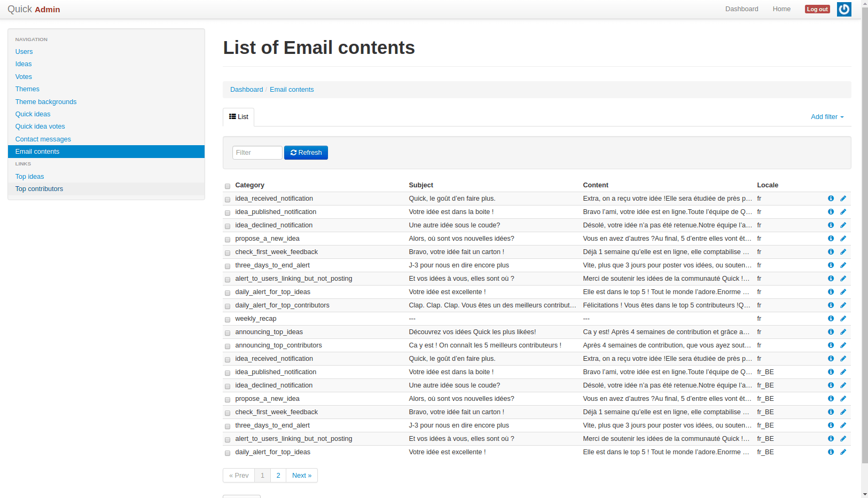Edit the weekly_recap email content

843,319
